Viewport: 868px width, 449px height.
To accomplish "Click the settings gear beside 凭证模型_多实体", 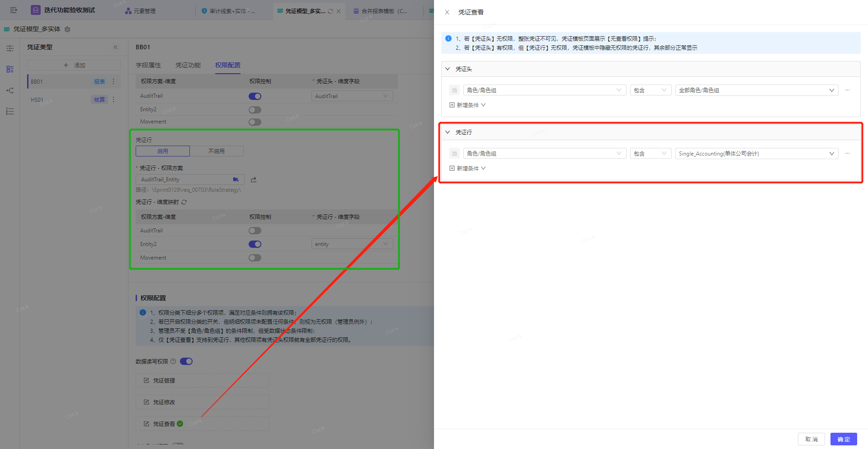I will pyautogui.click(x=67, y=29).
